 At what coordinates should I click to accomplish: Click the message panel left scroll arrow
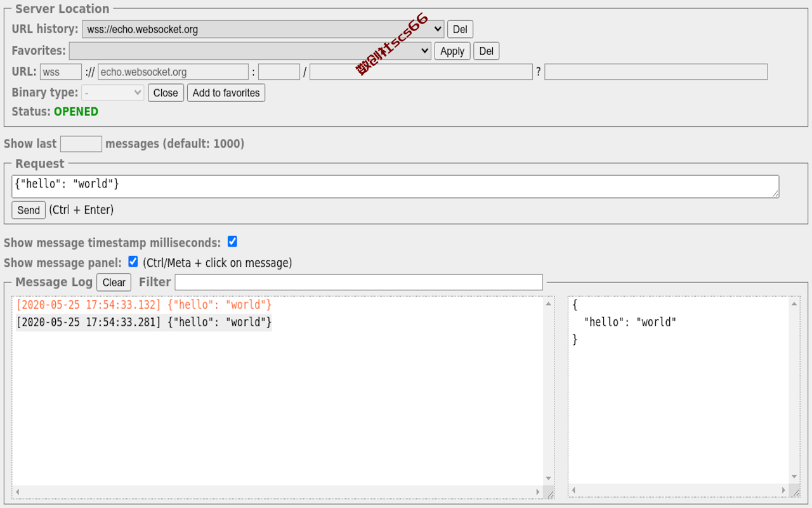(574, 490)
